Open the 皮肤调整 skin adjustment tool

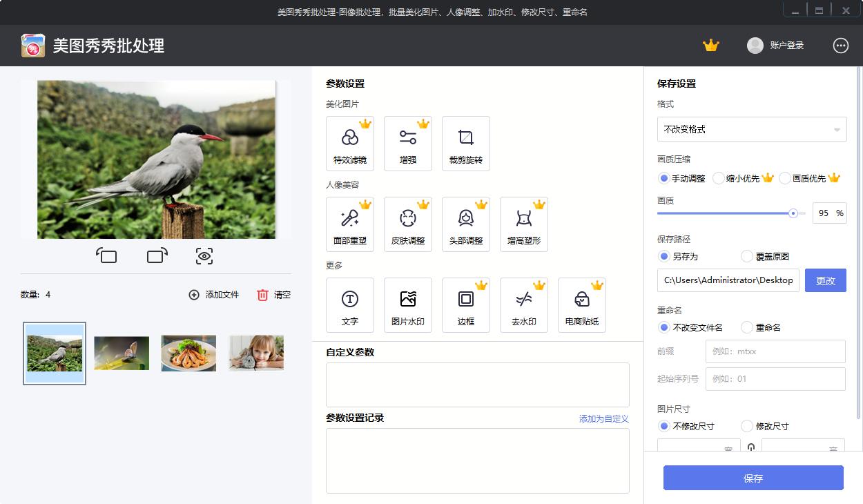click(408, 224)
